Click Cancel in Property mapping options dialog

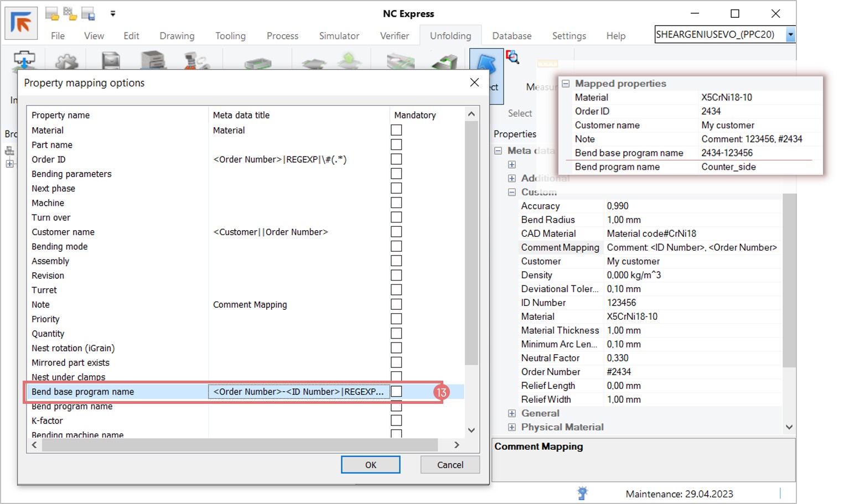coord(449,465)
